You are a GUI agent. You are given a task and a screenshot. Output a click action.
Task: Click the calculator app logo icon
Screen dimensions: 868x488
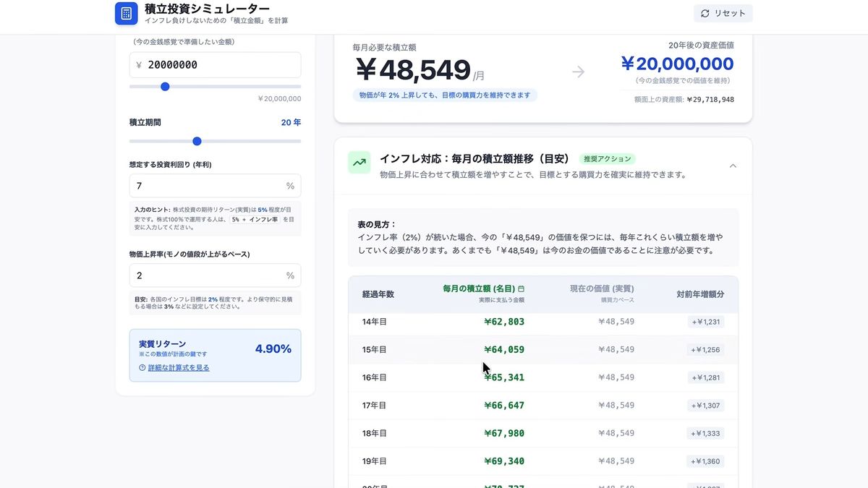(127, 14)
